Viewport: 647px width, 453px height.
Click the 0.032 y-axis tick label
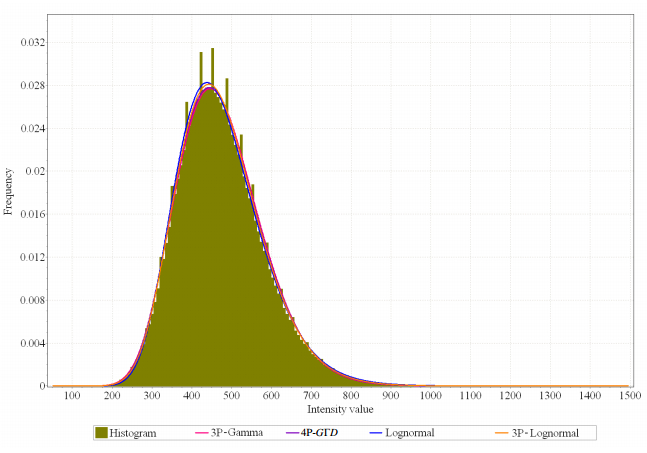tap(33, 42)
